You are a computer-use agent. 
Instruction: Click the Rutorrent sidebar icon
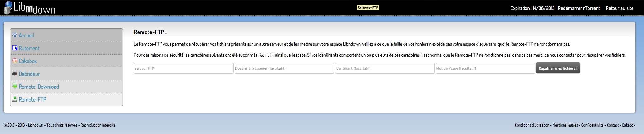click(15, 48)
